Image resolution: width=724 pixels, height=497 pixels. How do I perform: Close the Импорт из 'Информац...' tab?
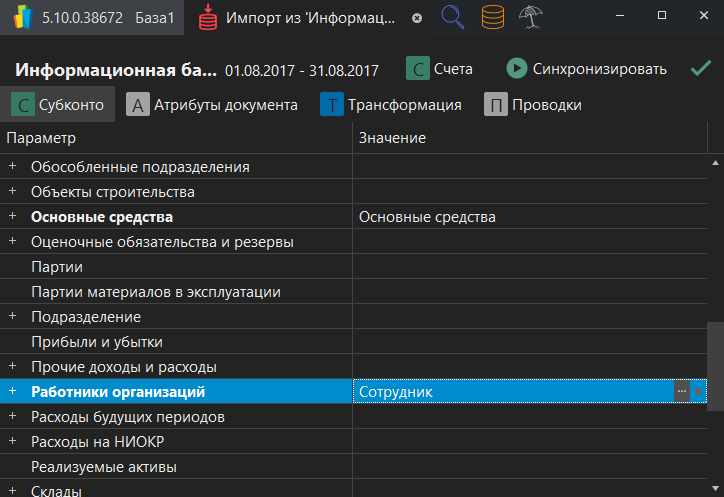click(x=417, y=18)
